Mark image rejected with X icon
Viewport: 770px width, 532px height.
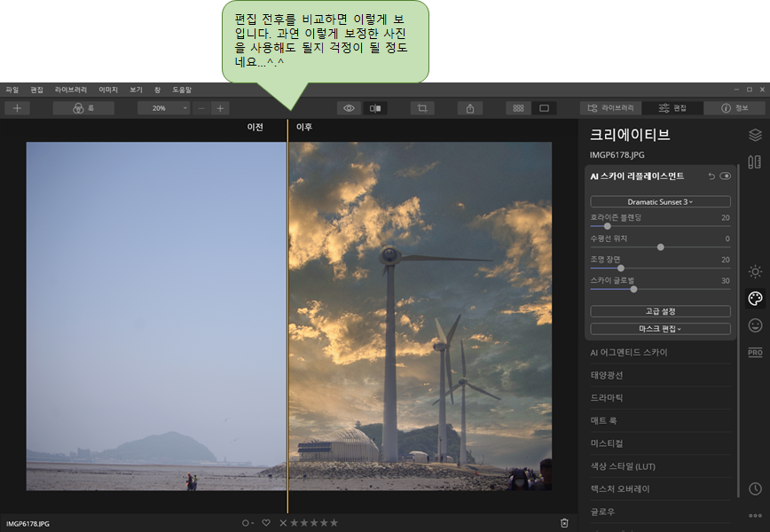(x=283, y=523)
